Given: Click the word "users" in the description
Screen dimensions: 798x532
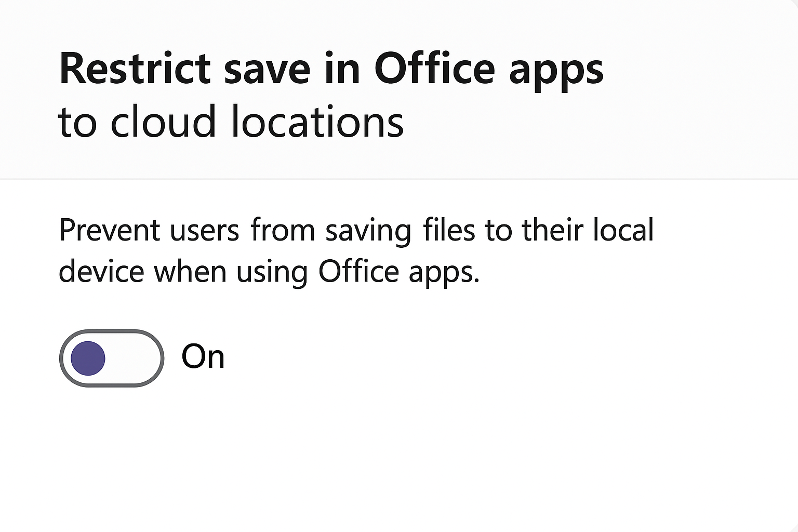Looking at the screenshot, I should pos(204,230).
